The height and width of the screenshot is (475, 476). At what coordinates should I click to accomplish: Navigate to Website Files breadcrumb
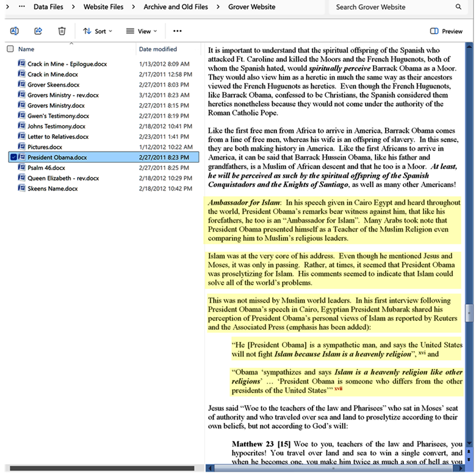(x=102, y=7)
